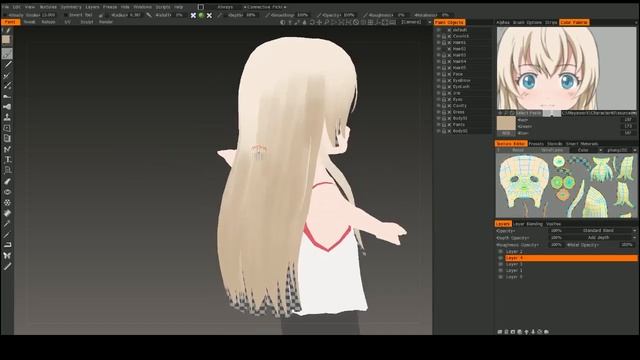The width and height of the screenshot is (640, 360).
Task: Toggle visibility of Hair01 paint object
Action: pos(438,42)
